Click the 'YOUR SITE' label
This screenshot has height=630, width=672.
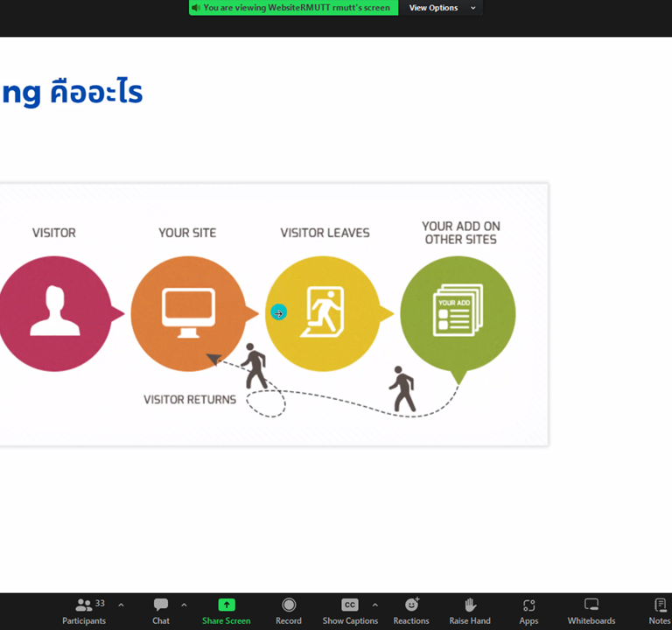[x=187, y=233]
